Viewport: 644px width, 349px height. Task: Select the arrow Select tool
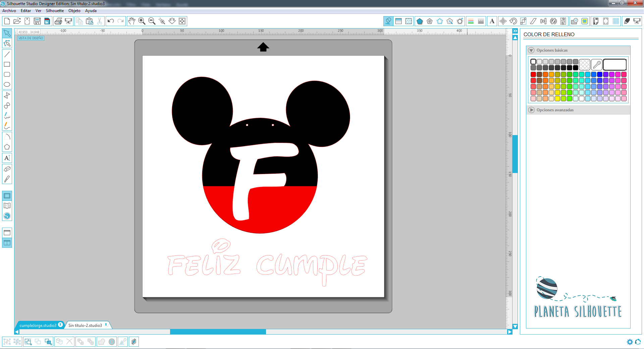click(x=7, y=33)
